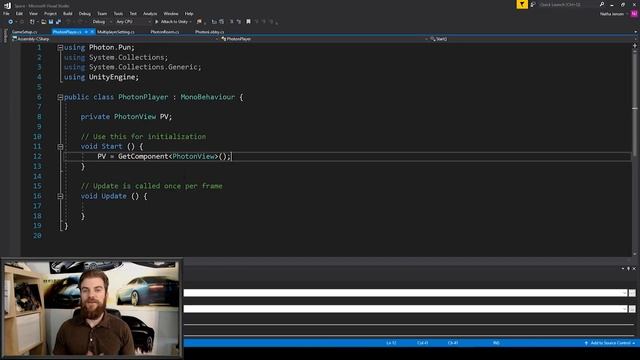
Task: Click the Navigate Backward toolbar icon
Action: point(11,22)
